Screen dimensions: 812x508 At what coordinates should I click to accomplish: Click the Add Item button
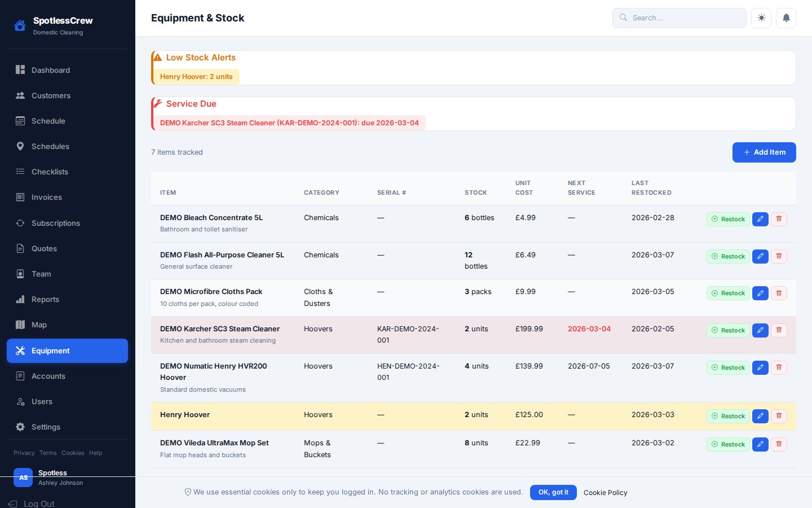pos(764,152)
